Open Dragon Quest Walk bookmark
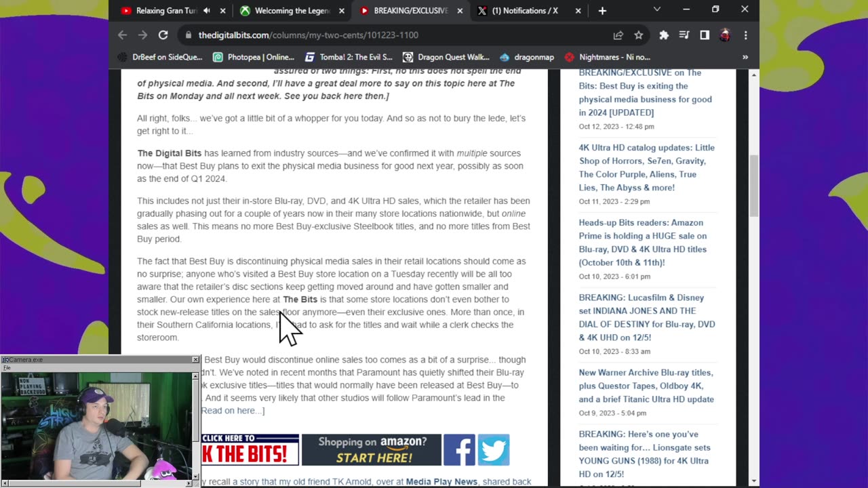The width and height of the screenshot is (868, 488). click(x=446, y=58)
